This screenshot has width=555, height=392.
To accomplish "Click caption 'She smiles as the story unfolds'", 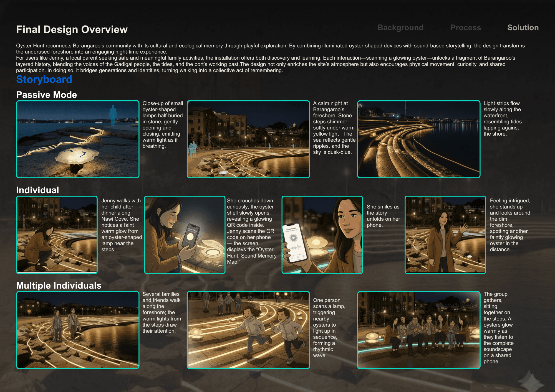I will [x=383, y=216].
